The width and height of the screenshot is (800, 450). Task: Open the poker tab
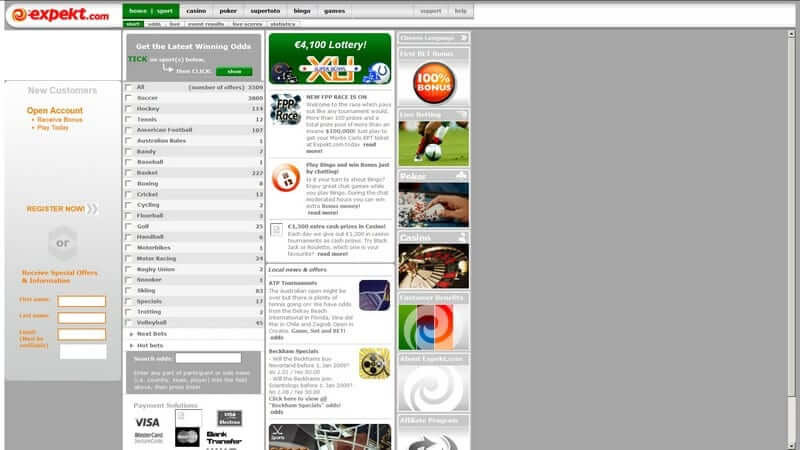(228, 11)
